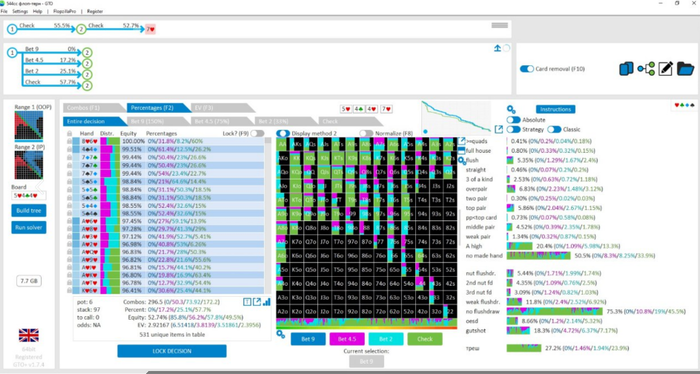Open the Help menu
This screenshot has height=374, width=700.
(x=38, y=11)
